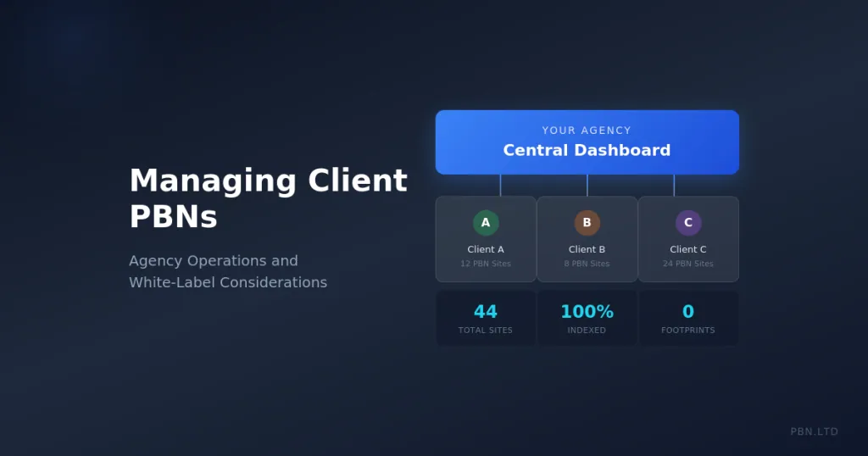Click the 0 Footprints stat tile
The height and width of the screenshot is (456, 868).
[688, 318]
